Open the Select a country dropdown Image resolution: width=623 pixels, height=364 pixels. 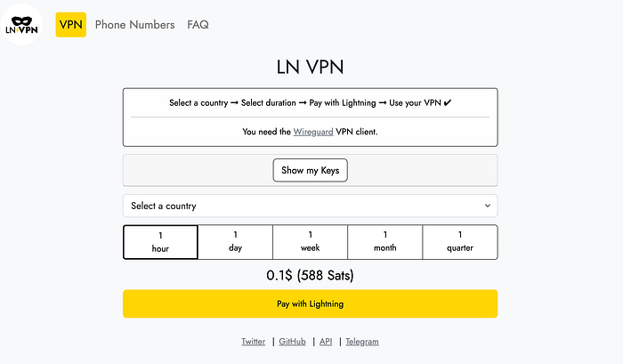click(x=311, y=206)
